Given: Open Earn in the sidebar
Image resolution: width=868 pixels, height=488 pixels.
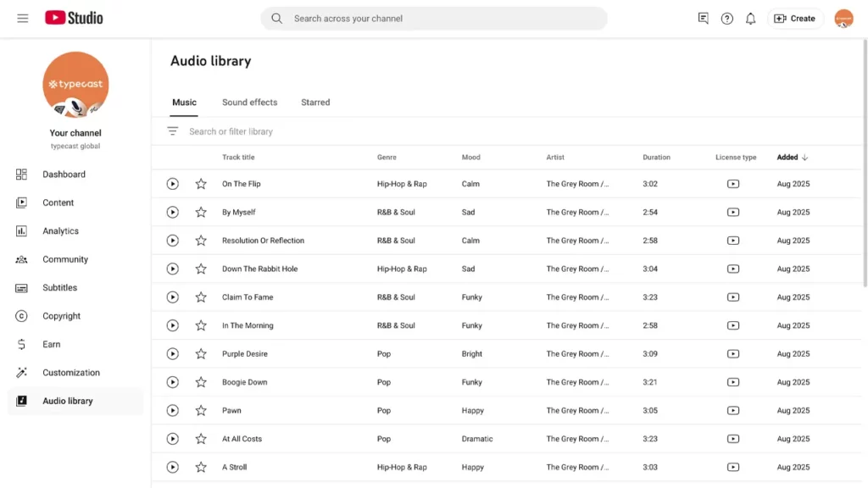Looking at the screenshot, I should [x=75, y=344].
